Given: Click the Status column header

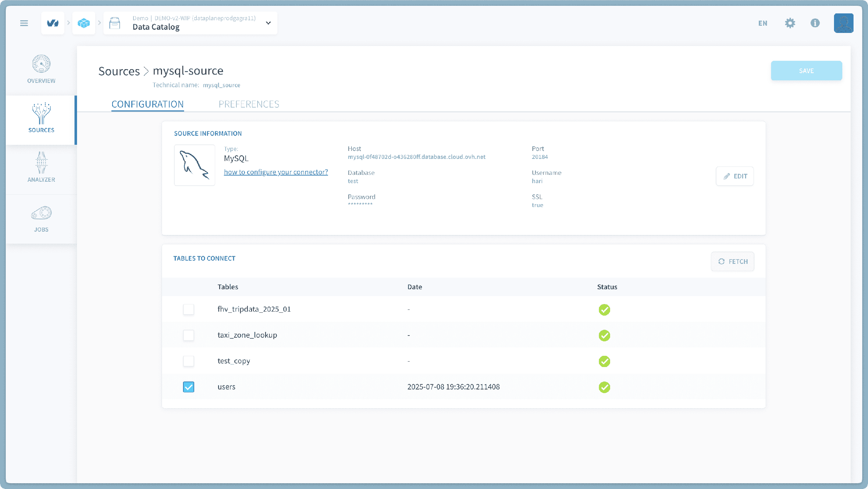Looking at the screenshot, I should coord(607,287).
